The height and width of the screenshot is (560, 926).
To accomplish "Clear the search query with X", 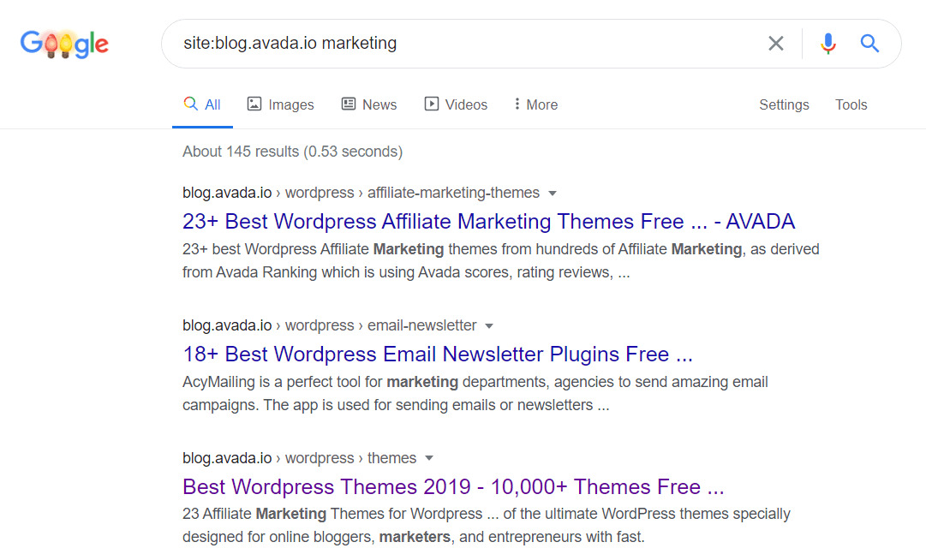I will (776, 44).
